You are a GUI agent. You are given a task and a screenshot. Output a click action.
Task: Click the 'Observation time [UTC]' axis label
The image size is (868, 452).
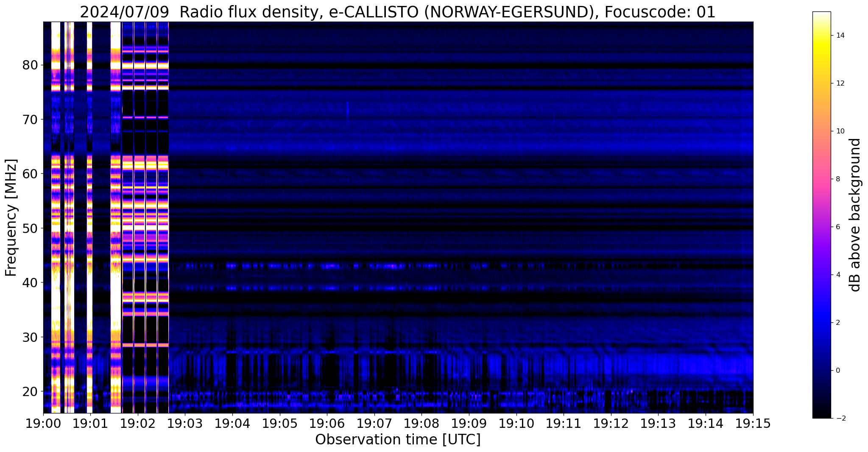pos(398,440)
